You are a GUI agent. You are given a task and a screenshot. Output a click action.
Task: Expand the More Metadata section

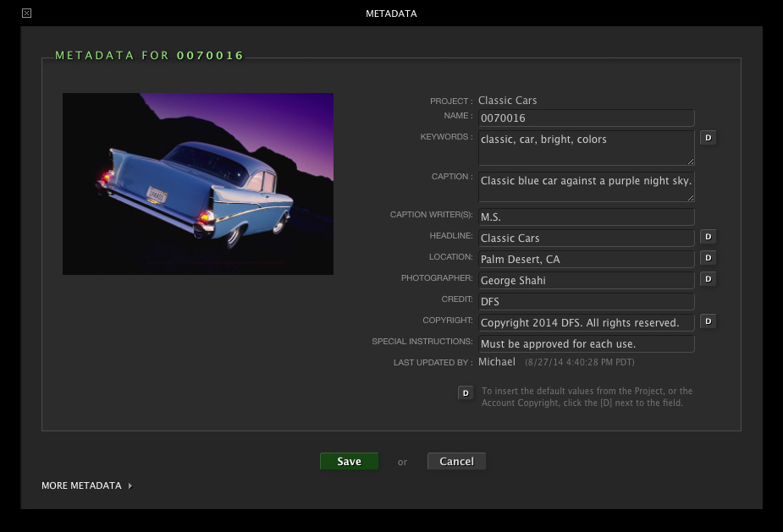point(86,485)
